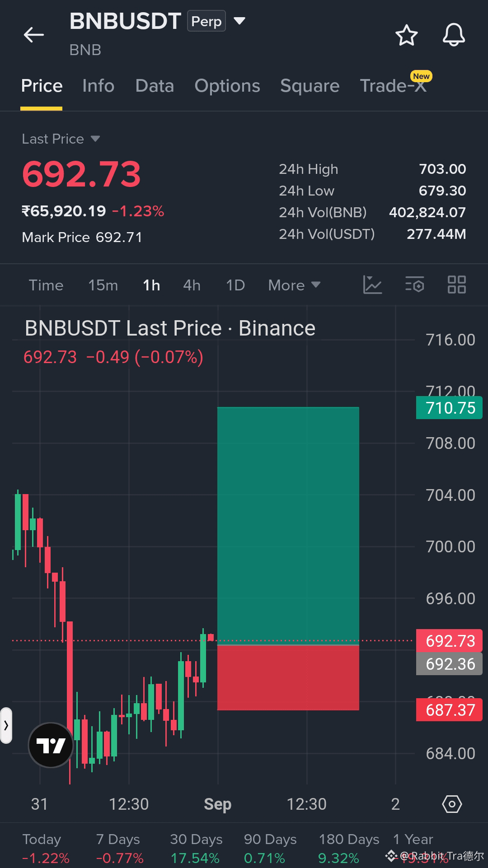Viewport: 488px width, 868px height.
Task: Tap the BNBUSDT Last Price · Binance title
Action: coord(170,328)
